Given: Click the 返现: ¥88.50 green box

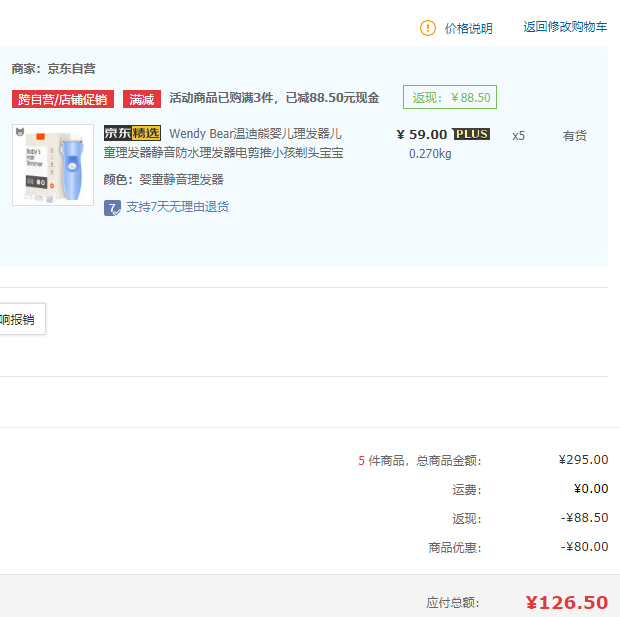Looking at the screenshot, I should pyautogui.click(x=450, y=97).
